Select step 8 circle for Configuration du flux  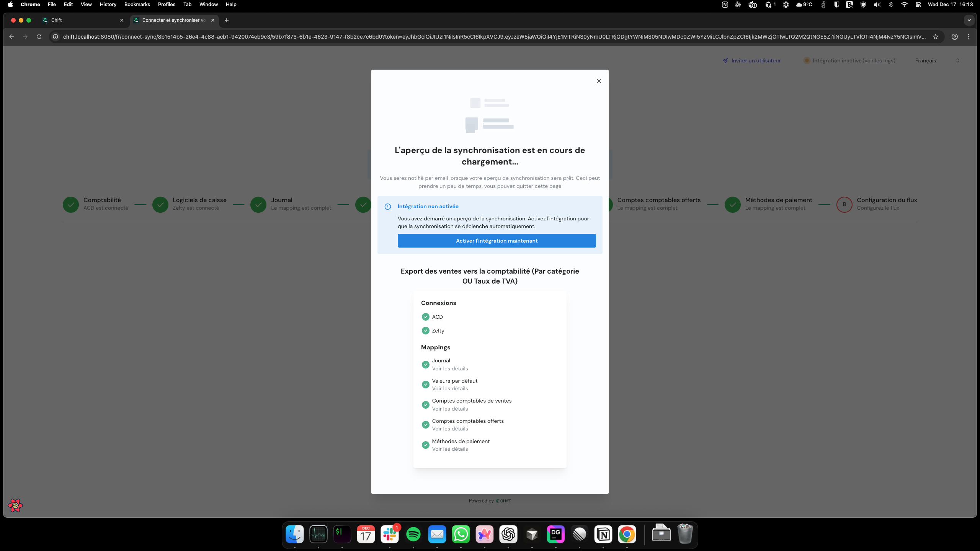pyautogui.click(x=844, y=205)
